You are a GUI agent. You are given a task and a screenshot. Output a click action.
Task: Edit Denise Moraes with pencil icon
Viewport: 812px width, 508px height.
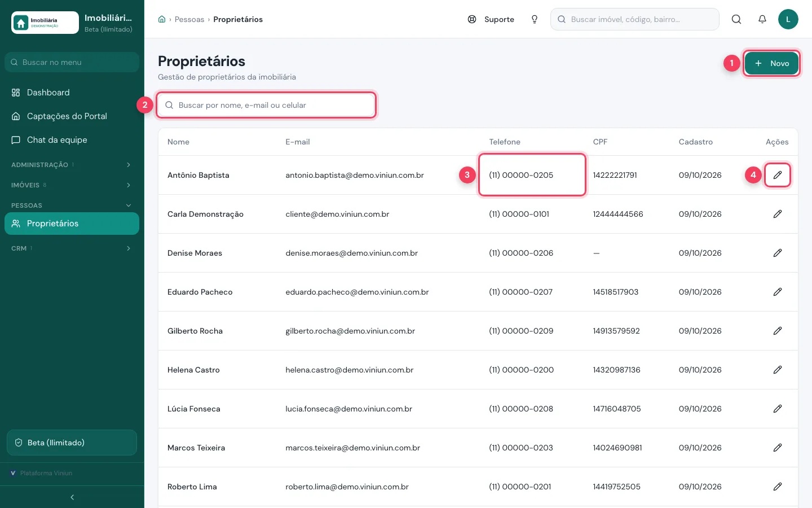(x=778, y=253)
